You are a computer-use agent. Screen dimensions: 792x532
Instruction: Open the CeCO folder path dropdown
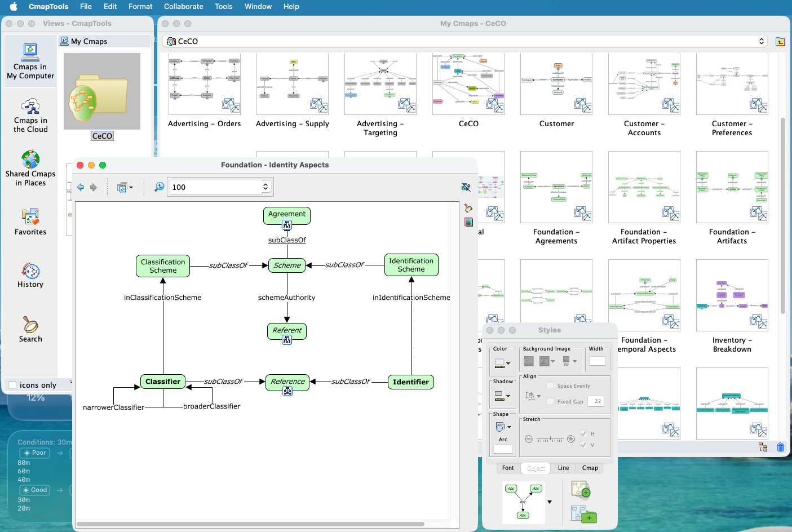pos(466,41)
